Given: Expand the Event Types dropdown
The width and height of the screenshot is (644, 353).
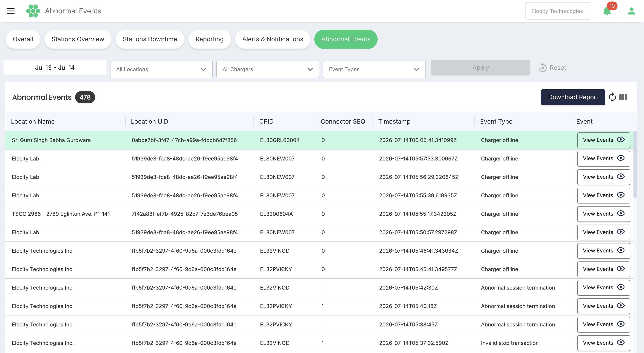Looking at the screenshot, I should [374, 69].
